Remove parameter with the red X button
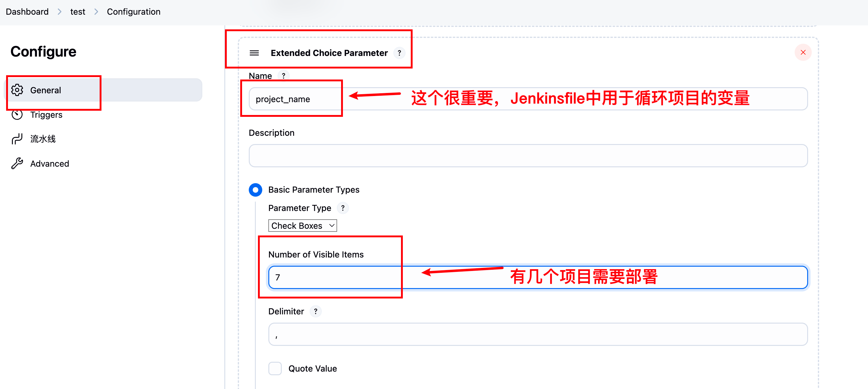The image size is (868, 389). pos(803,52)
